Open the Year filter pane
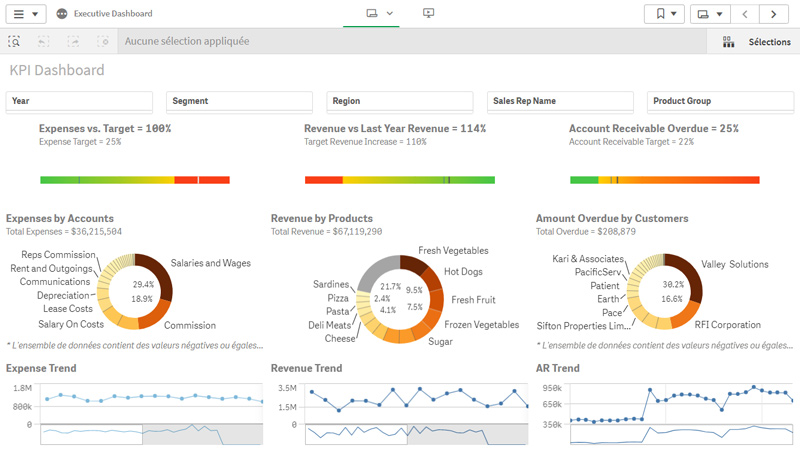 (79, 101)
